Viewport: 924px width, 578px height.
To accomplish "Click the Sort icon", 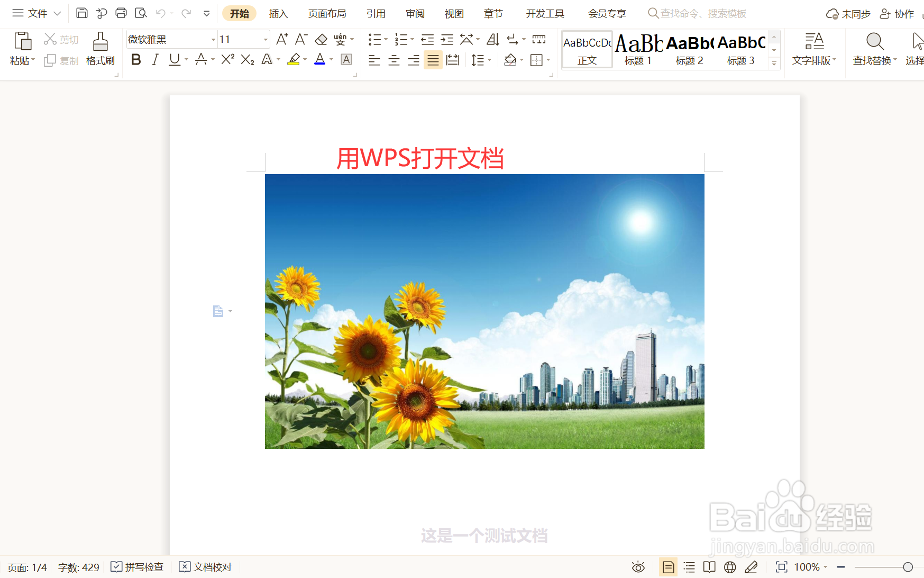I will [493, 39].
